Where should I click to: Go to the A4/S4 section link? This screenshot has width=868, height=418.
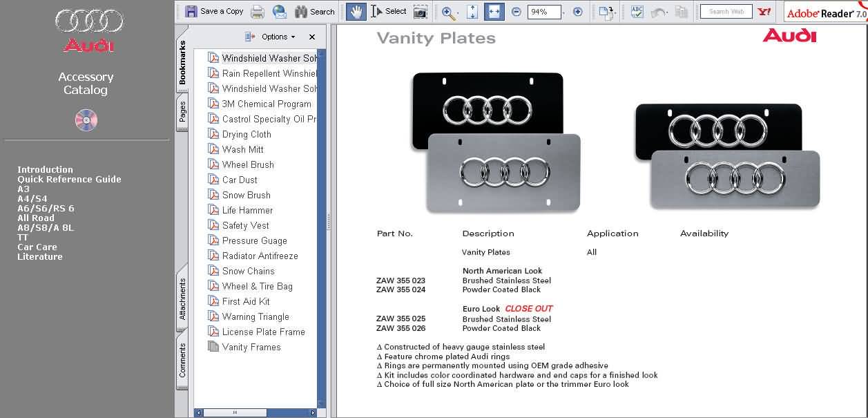point(32,198)
